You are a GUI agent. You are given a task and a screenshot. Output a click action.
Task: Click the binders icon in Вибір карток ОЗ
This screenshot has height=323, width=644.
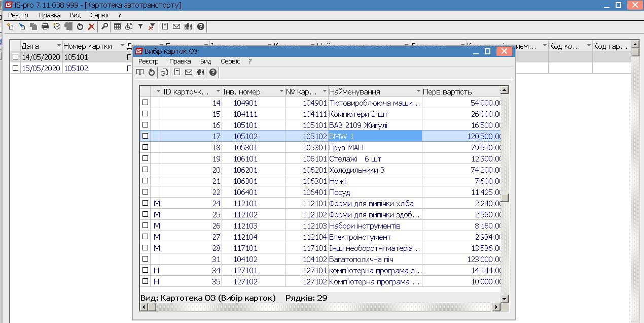pyautogui.click(x=200, y=72)
